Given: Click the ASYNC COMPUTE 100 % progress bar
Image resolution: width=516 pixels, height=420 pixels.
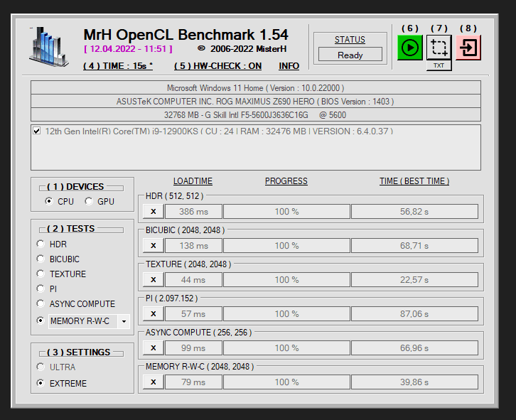Looking at the screenshot, I should click(286, 348).
